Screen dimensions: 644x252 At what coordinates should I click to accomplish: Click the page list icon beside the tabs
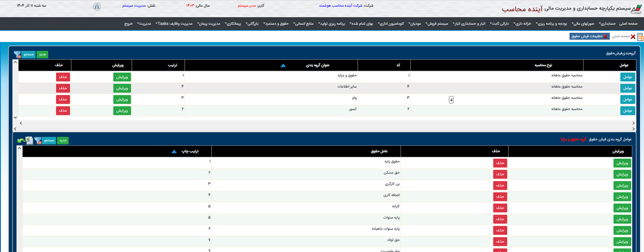pyautogui.click(x=640, y=37)
